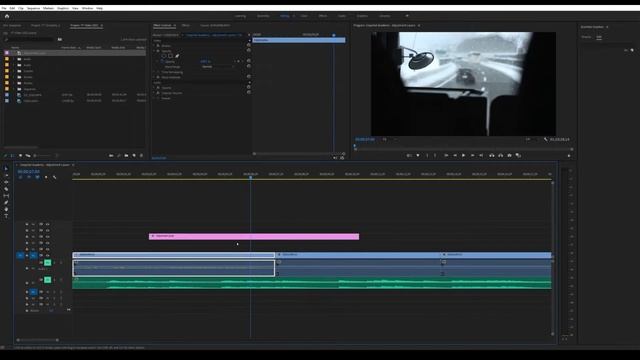
Task: Create New Bin in Project panel
Action: point(127,156)
